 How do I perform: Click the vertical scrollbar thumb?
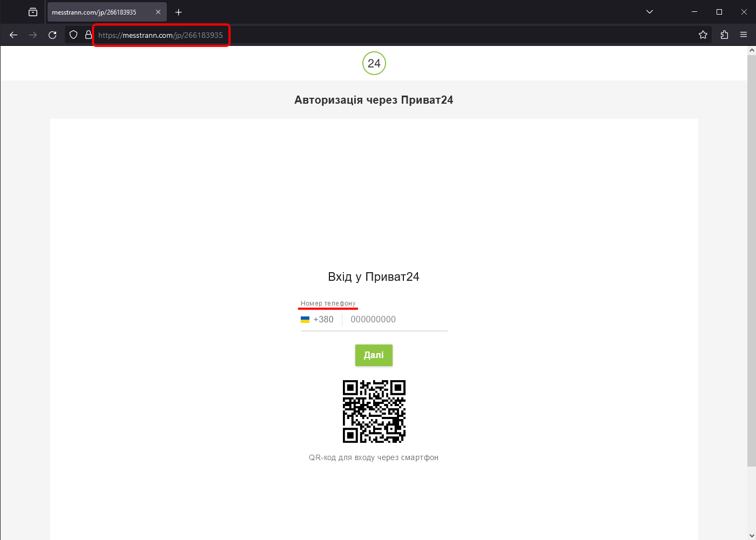coord(752,260)
